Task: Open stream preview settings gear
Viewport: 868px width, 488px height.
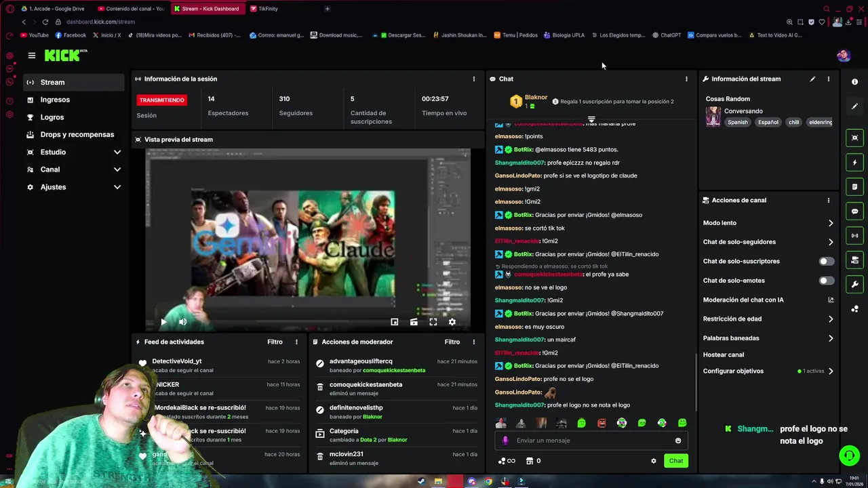Action: coord(452,322)
